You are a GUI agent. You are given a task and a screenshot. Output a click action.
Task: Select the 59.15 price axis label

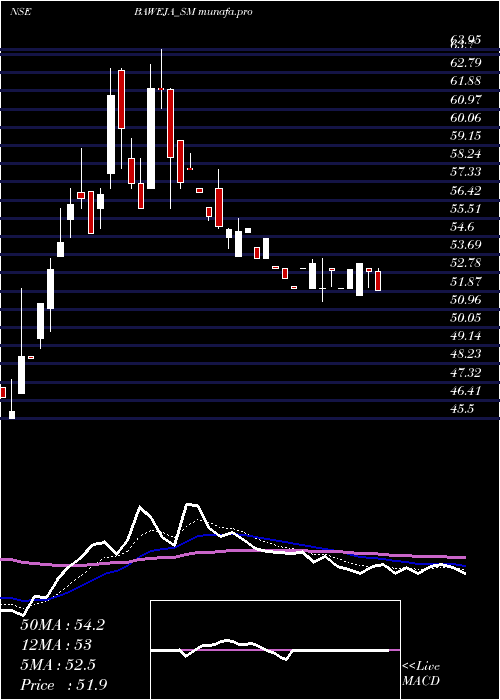coord(466,136)
